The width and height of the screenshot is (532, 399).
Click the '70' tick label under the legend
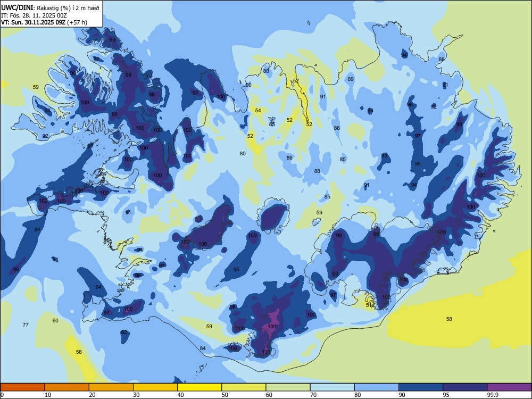click(313, 395)
